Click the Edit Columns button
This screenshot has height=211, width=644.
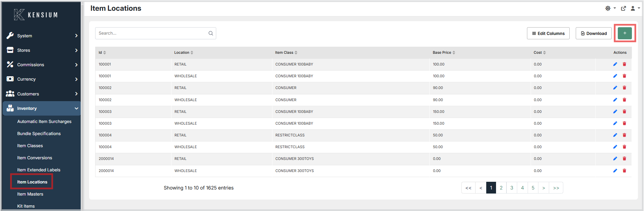click(548, 33)
